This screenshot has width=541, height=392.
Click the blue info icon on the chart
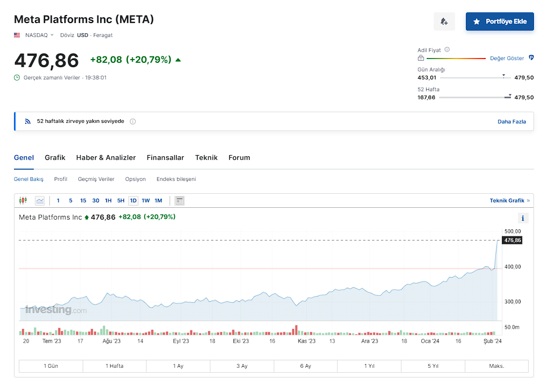[x=523, y=218]
